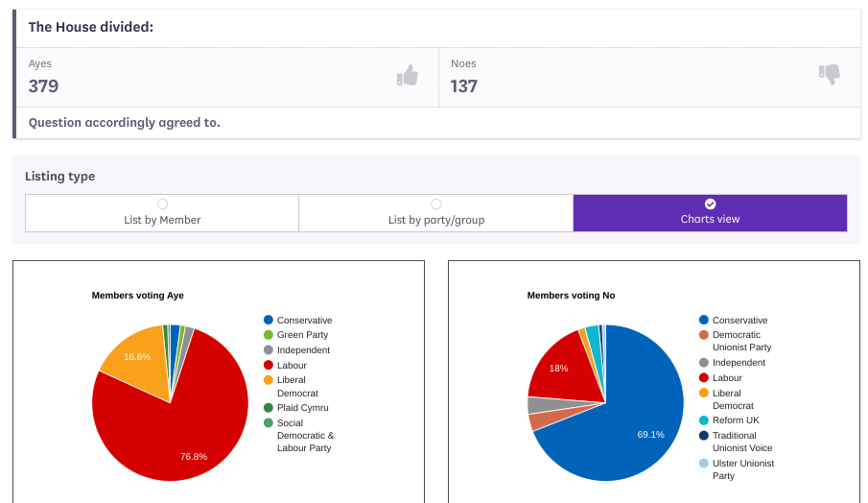
Task: Click Green Party legend dot in Aye chart
Action: [x=269, y=335]
